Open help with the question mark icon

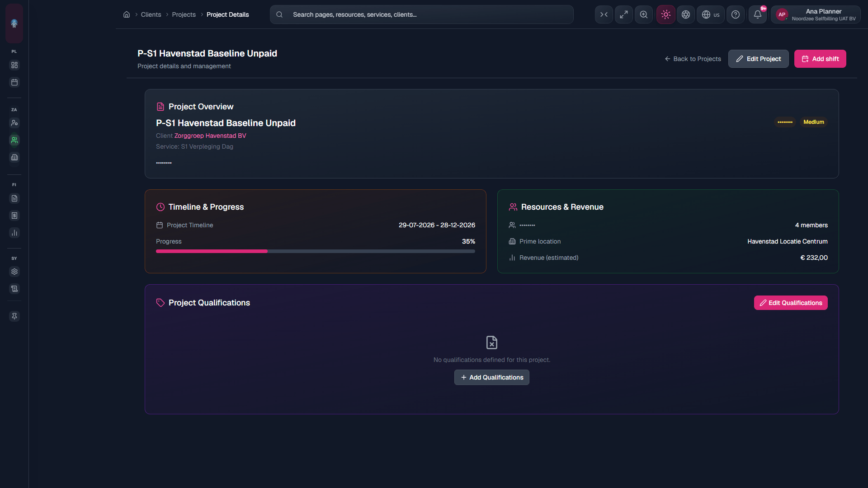[736, 14]
